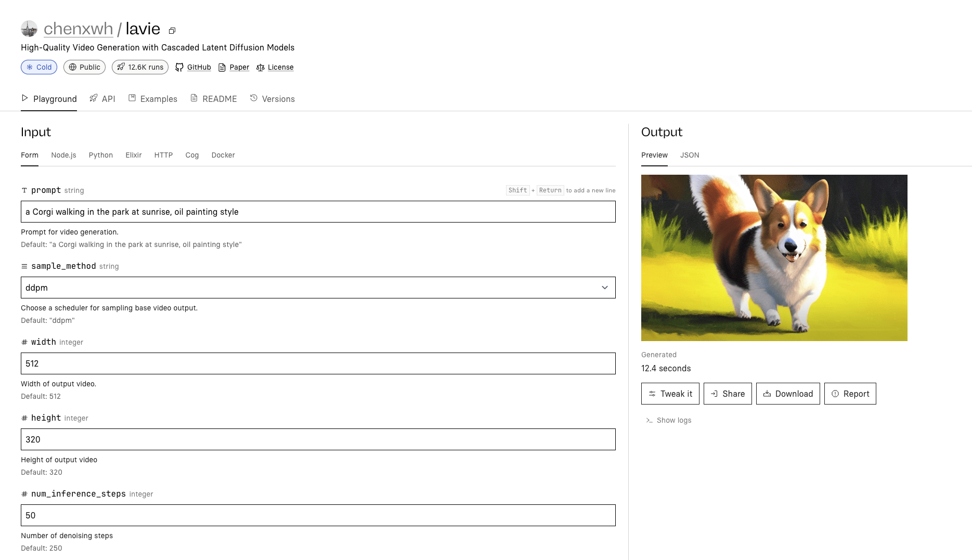Viewport: 972px width, 560px height.
Task: Click the License scales icon
Action: [x=261, y=67]
